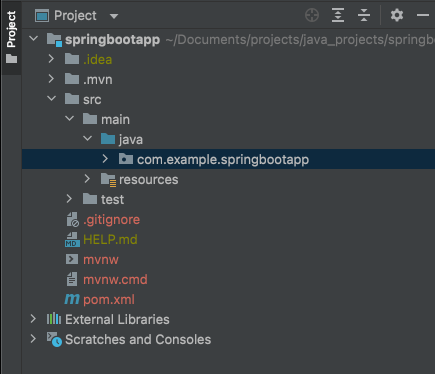Click the External Libraries bars icon
This screenshot has height=374, width=435.
(x=54, y=319)
